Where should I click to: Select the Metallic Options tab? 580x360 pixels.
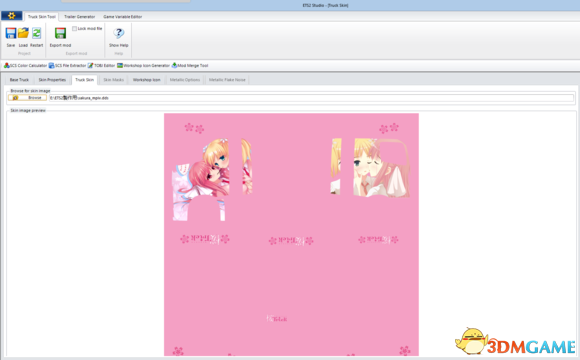tap(185, 80)
